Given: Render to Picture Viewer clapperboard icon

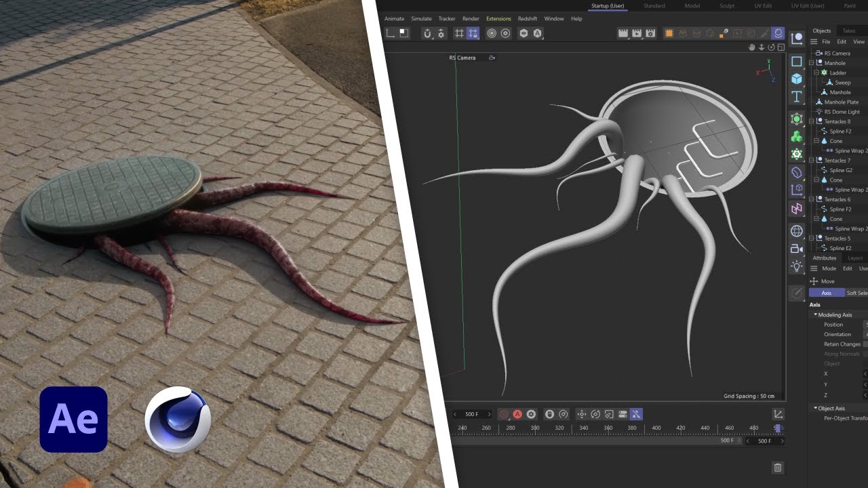Looking at the screenshot, I should (637, 33).
